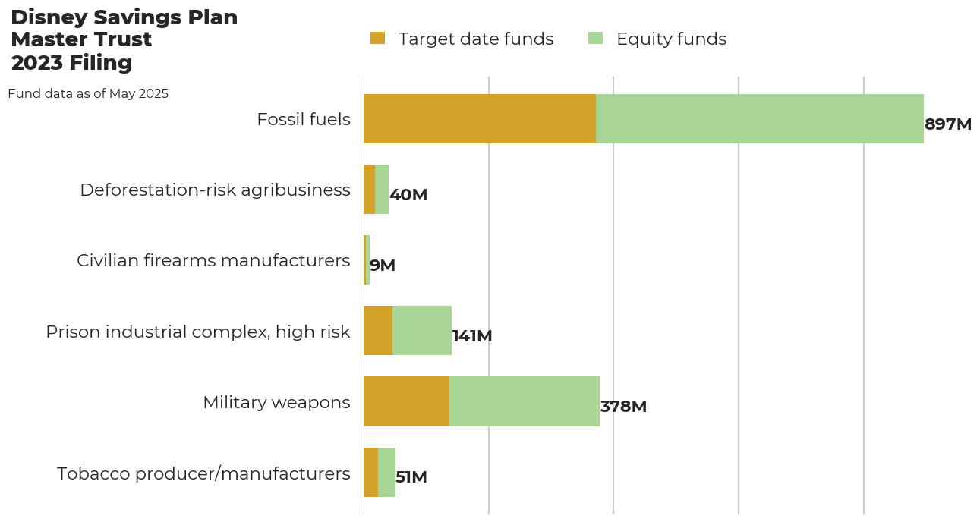Click the Fossil fuels equity funds bar segment

(760, 119)
